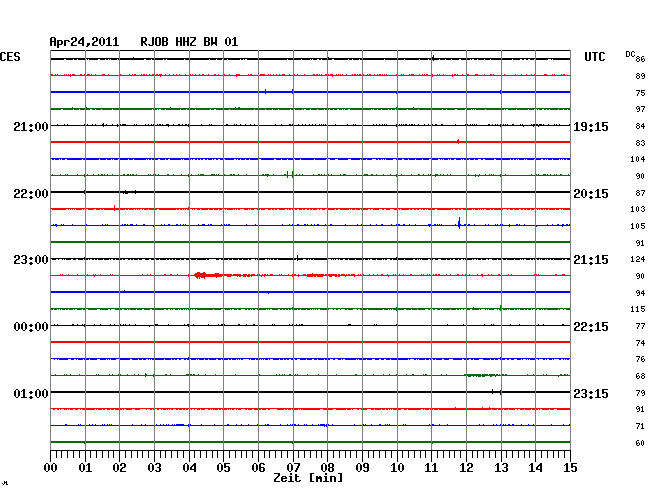Select the 23:00 CES time label

(x=31, y=260)
